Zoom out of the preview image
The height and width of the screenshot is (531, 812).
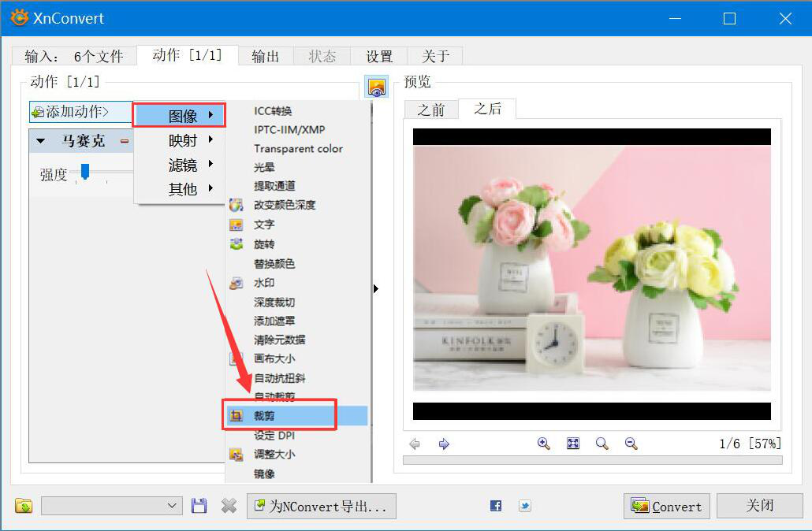(631, 444)
